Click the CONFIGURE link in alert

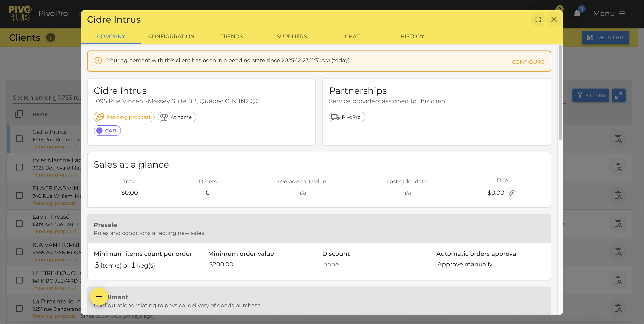point(528,62)
